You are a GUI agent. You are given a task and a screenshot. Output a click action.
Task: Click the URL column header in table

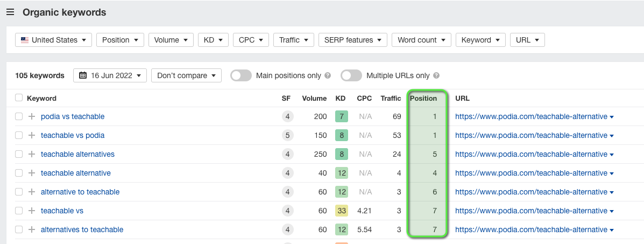coord(462,99)
